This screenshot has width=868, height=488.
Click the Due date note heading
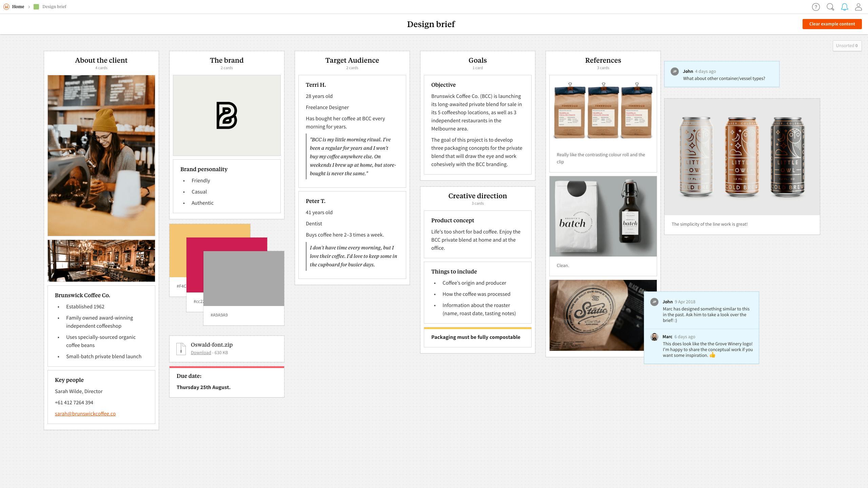(x=189, y=376)
